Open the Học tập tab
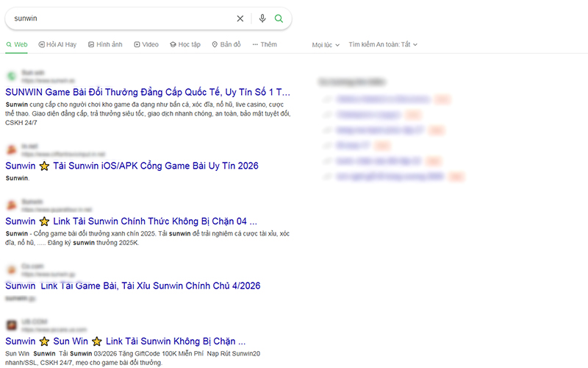Image resolution: width=588 pixels, height=368 pixels. (185, 44)
